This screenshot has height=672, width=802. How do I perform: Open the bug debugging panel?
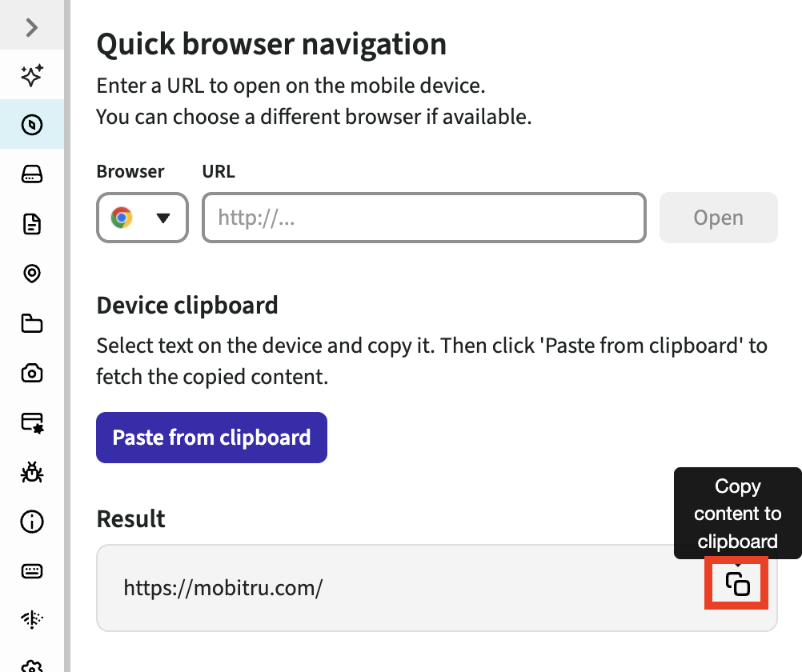[x=32, y=473]
